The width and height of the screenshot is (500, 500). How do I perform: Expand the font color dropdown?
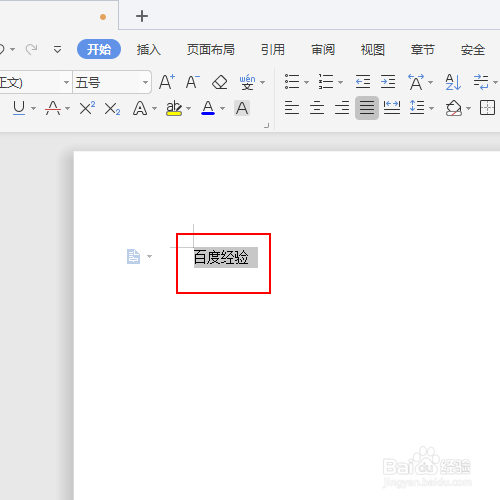tap(223, 108)
